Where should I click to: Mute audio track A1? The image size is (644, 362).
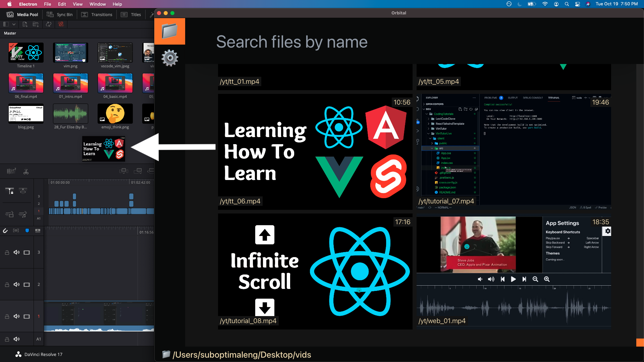click(x=16, y=339)
